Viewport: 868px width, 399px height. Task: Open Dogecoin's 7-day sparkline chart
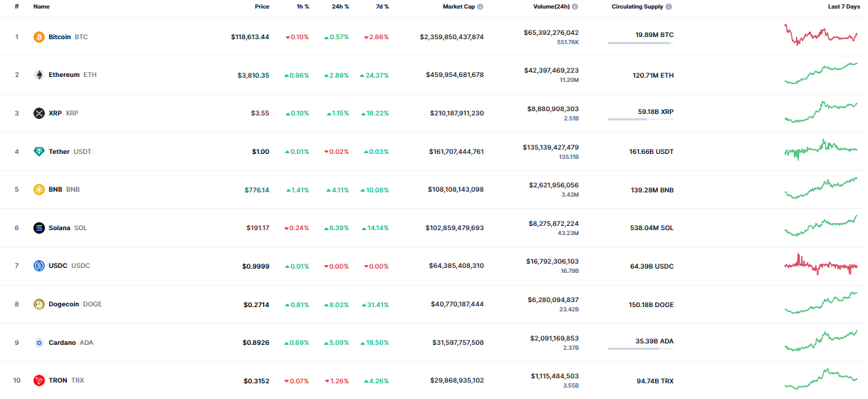tap(821, 302)
